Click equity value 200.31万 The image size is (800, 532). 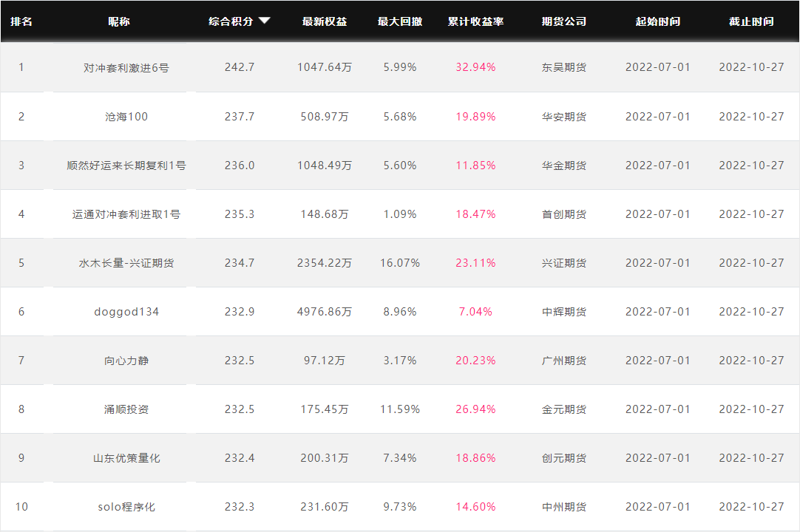[325, 458]
